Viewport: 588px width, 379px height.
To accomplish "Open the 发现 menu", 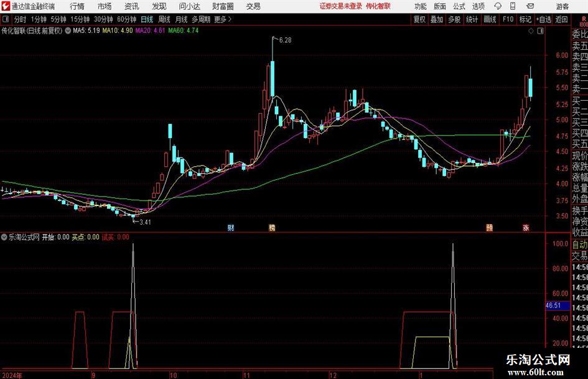I will [159, 6].
